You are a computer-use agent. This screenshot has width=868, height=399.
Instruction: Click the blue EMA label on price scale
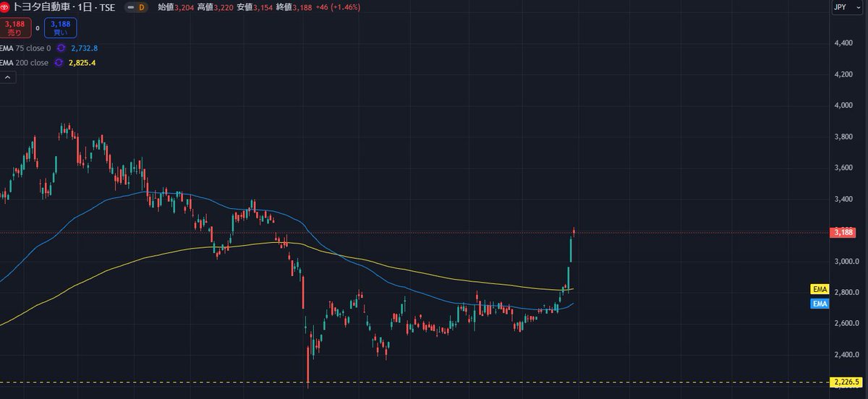[820, 304]
